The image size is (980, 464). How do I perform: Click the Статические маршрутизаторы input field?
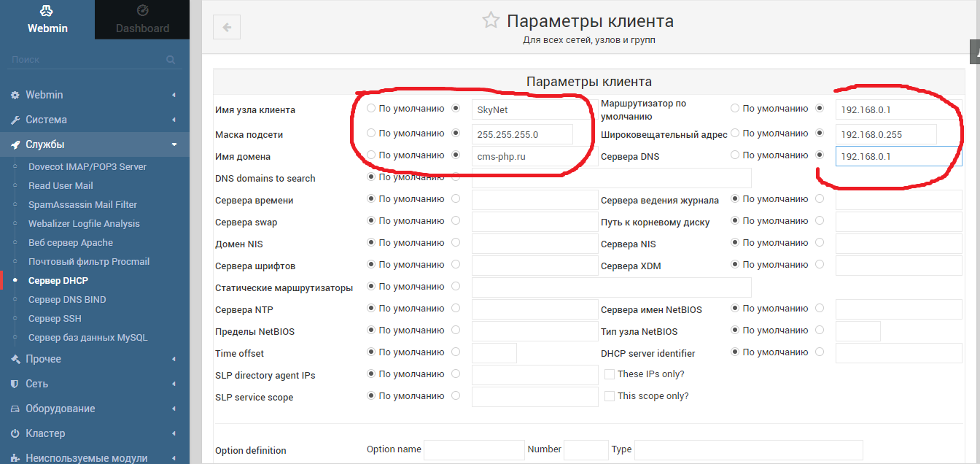click(612, 287)
